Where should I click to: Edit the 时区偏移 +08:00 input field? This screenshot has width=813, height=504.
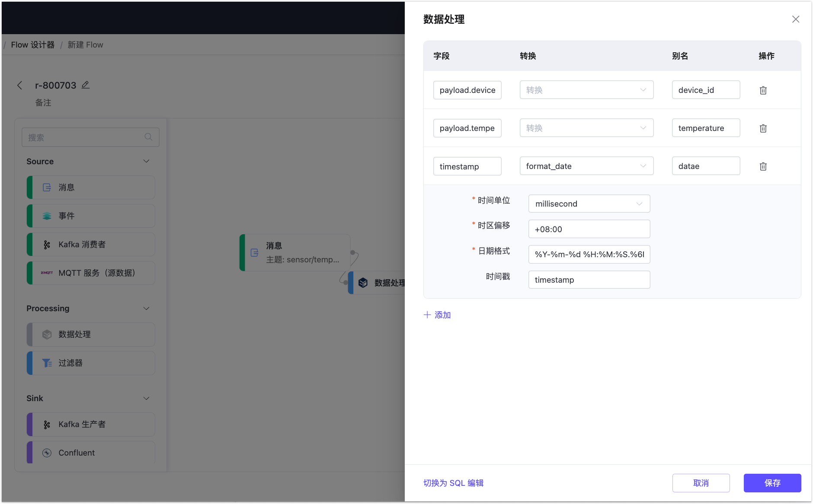pyautogui.click(x=589, y=229)
